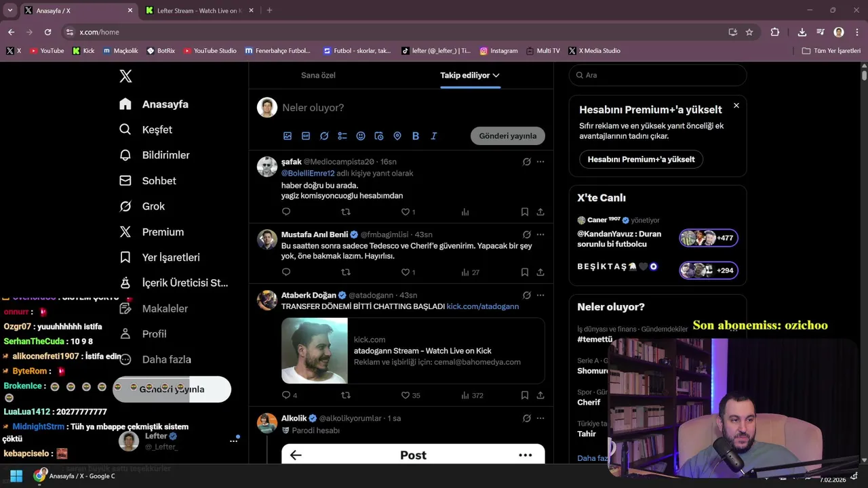Screen dimensions: 868x488
Task: Open Chrome's extensions menu
Action: point(775,32)
